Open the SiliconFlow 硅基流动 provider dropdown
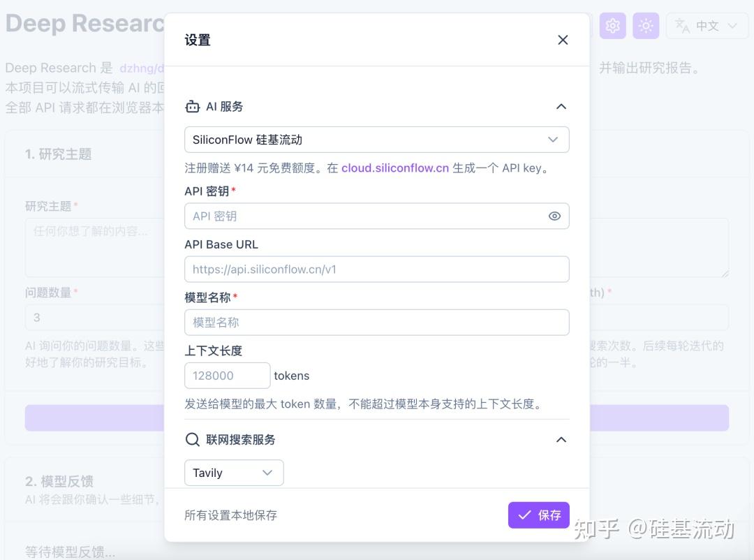 [376, 140]
